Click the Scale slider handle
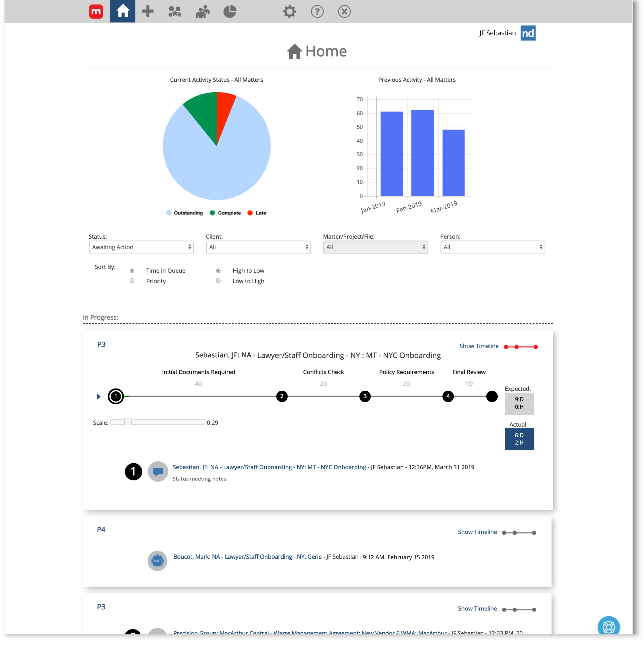 tap(128, 422)
